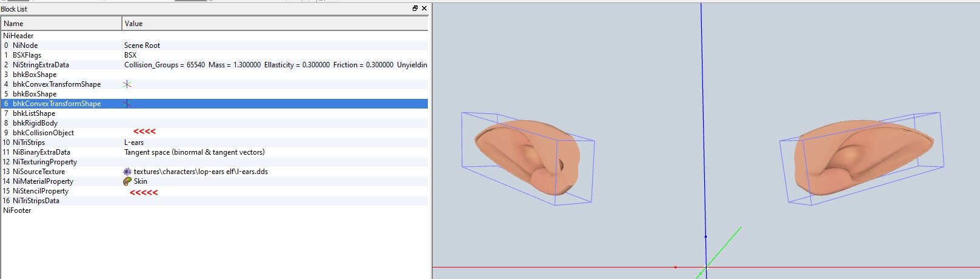Select the 7 bhkListShape row

[x=215, y=113]
